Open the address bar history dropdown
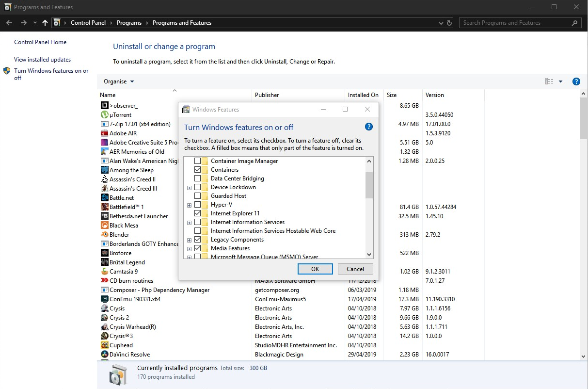 click(441, 23)
